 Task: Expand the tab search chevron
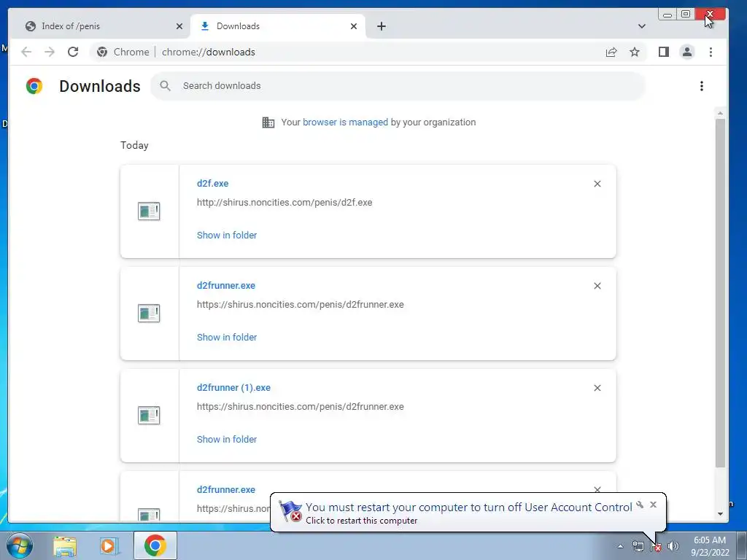pyautogui.click(x=642, y=26)
